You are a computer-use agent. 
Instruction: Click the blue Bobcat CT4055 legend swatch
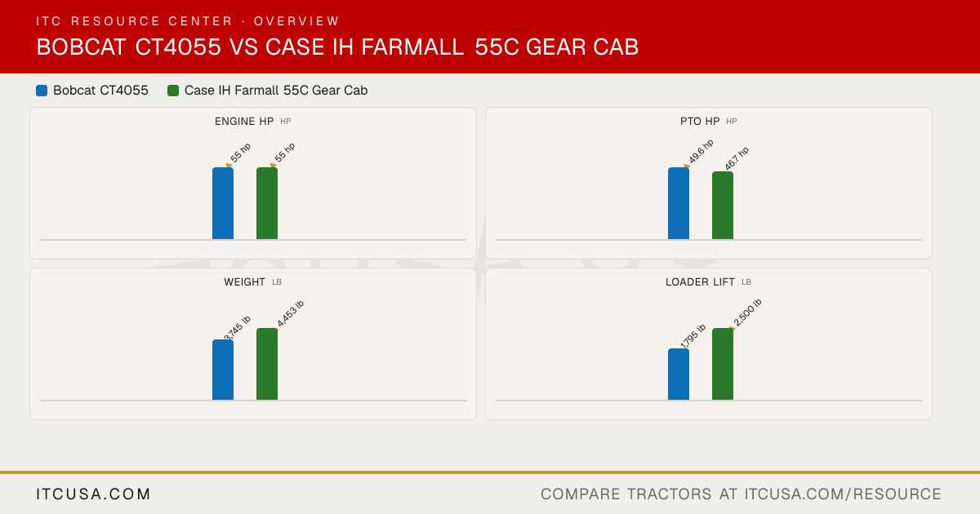[42, 91]
